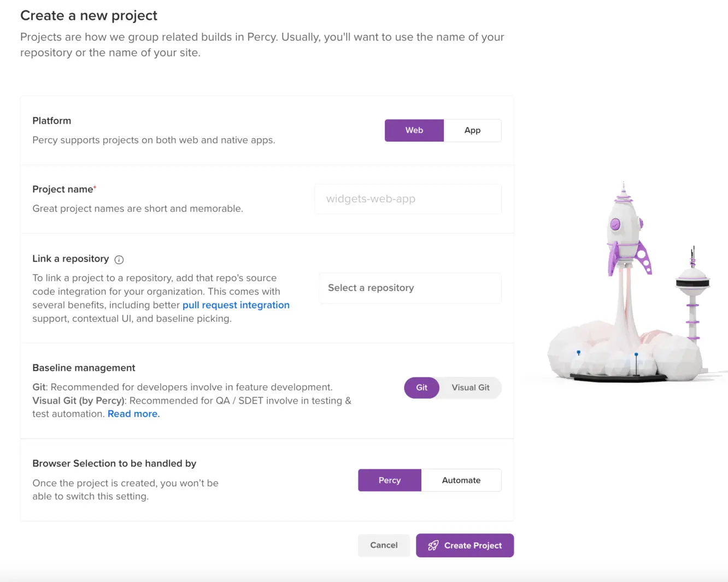Click the launching rocket illustration

626,235
